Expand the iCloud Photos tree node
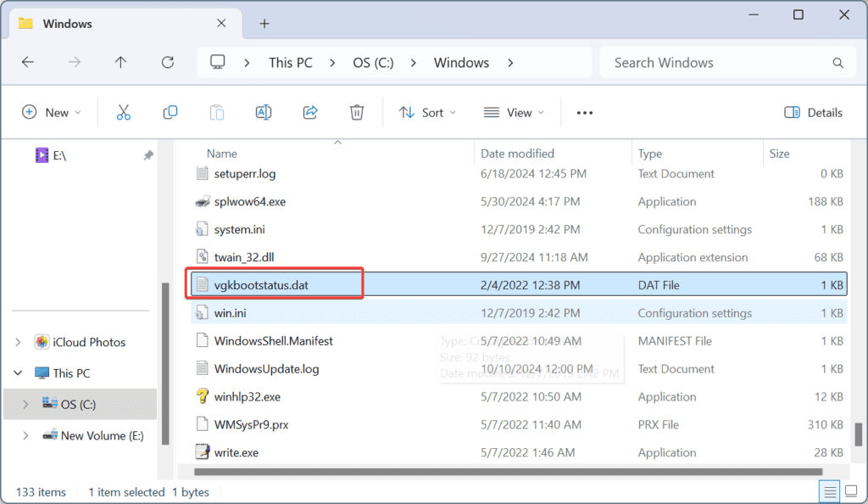 (18, 342)
